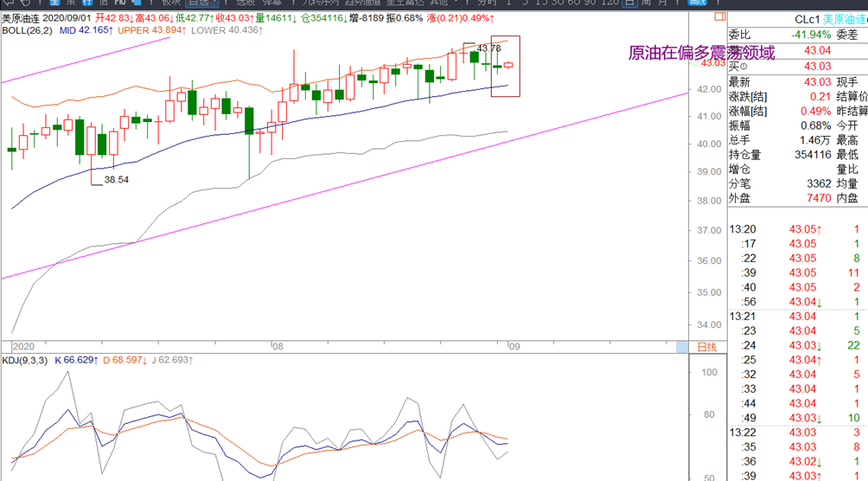Click the 收43.03 close price
868x481 pixels.
pos(234,18)
